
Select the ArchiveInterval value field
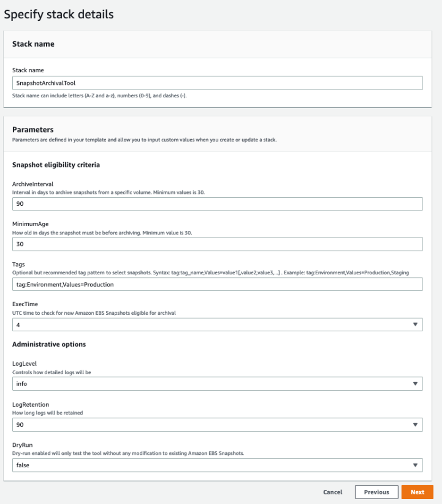pos(217,204)
